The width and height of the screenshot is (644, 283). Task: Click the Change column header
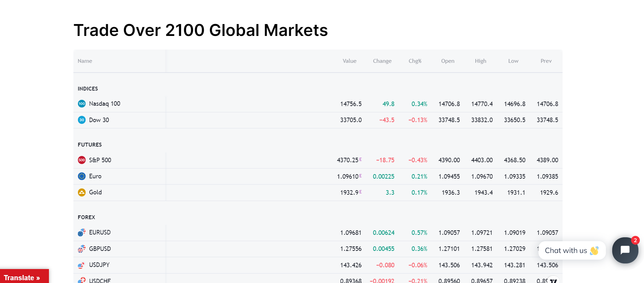(x=382, y=61)
